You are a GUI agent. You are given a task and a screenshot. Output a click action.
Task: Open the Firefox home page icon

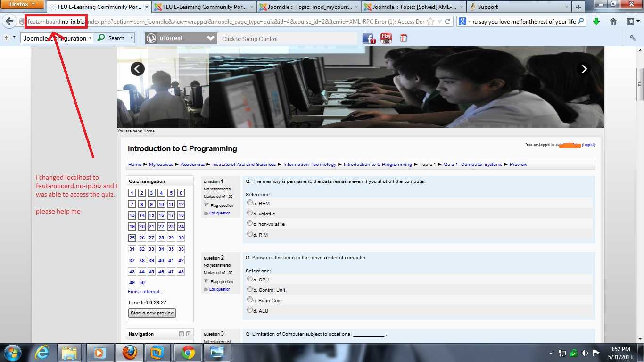click(613, 22)
